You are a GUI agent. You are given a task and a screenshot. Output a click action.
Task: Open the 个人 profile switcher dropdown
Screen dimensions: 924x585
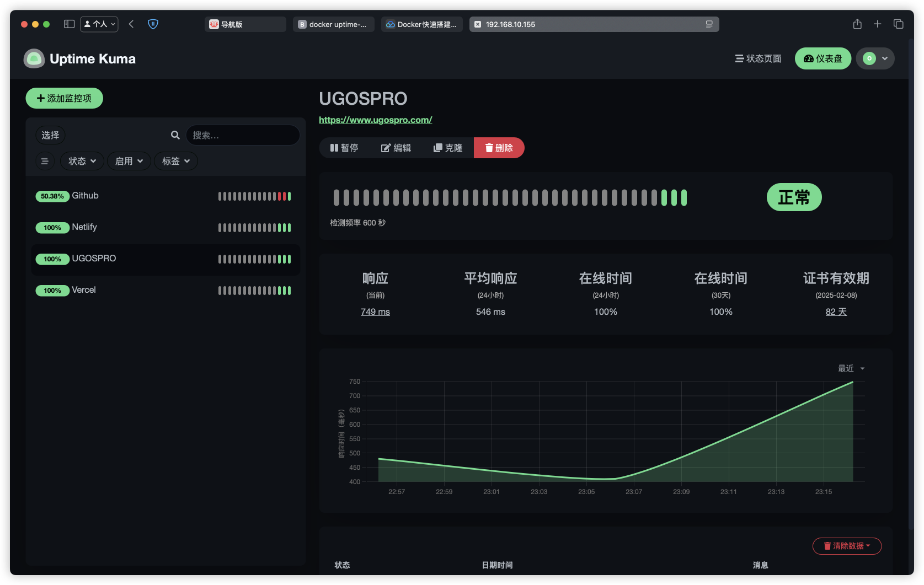point(99,24)
